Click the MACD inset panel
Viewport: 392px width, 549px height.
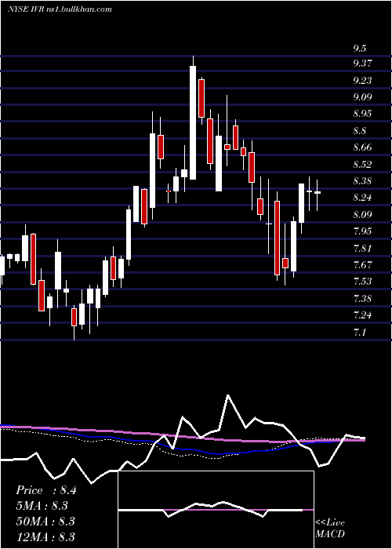click(x=216, y=510)
